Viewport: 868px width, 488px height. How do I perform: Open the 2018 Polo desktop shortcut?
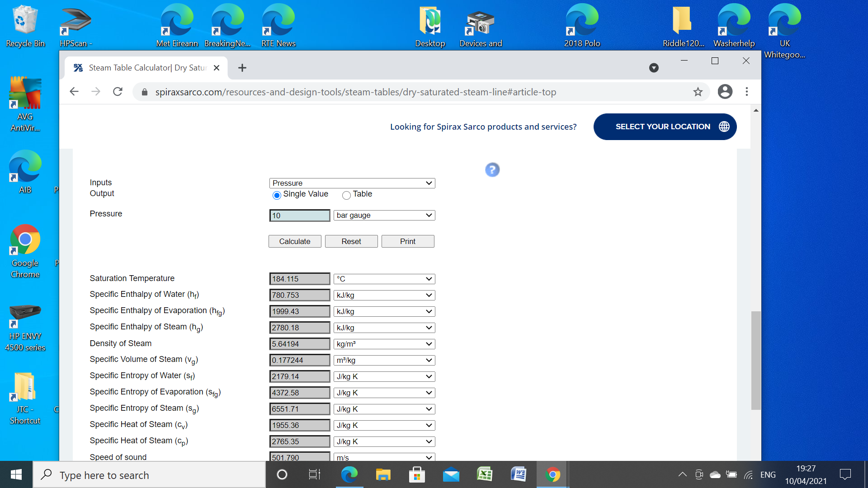[x=582, y=26]
